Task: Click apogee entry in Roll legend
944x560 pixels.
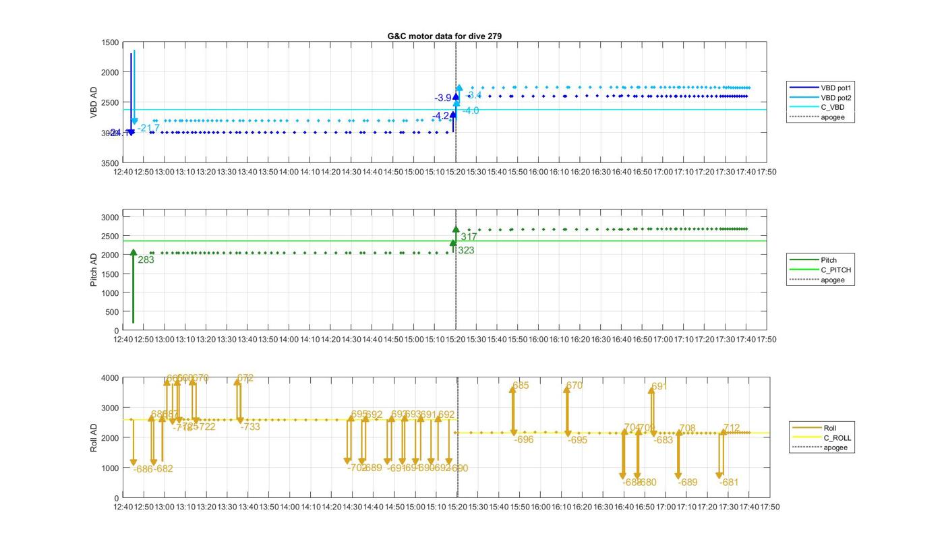Action: 819,447
